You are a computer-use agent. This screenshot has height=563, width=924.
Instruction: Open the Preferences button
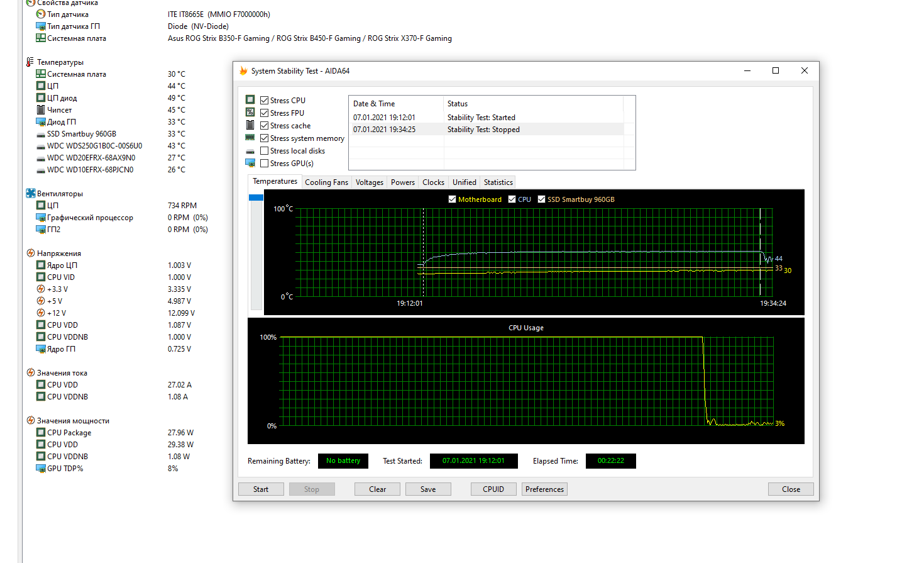coord(544,489)
